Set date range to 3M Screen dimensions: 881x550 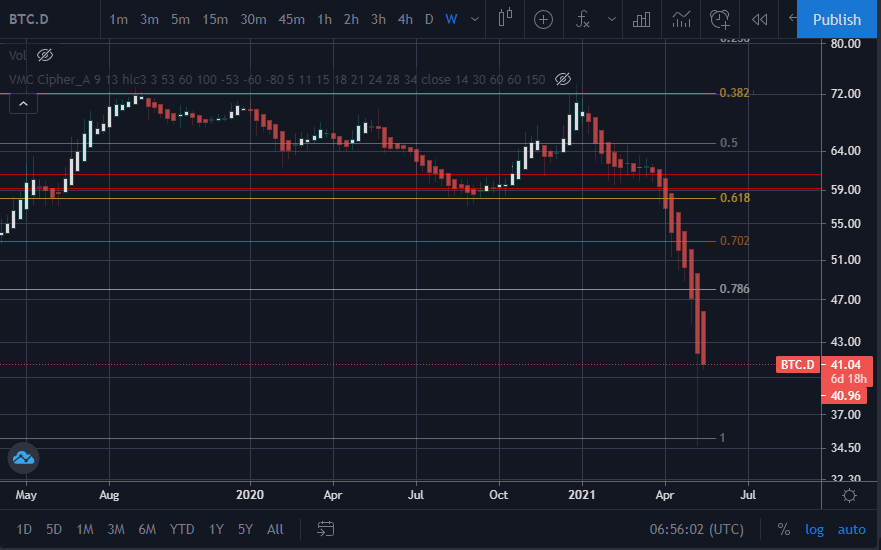click(116, 529)
